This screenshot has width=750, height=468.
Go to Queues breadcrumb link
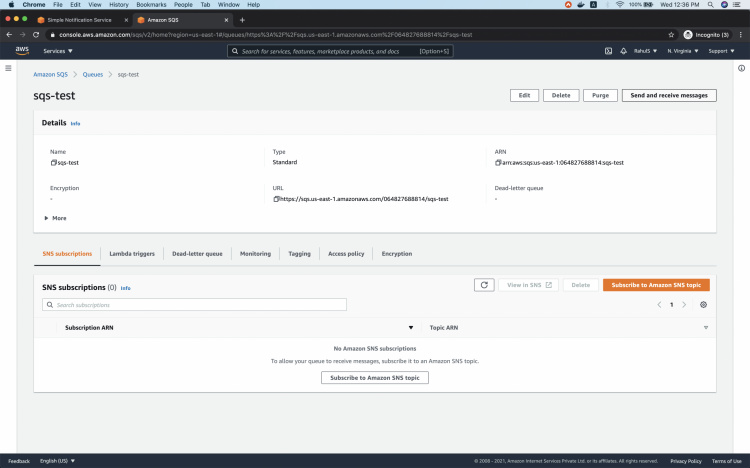coord(93,74)
